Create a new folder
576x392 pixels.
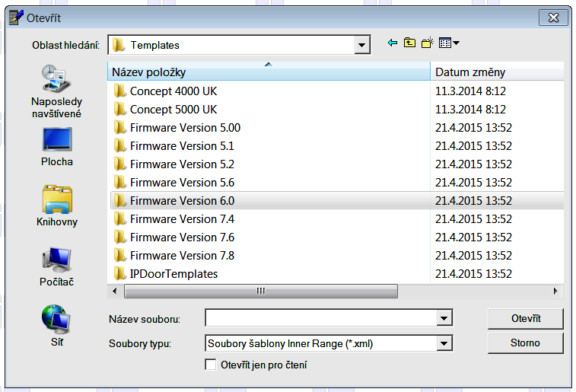[427, 43]
